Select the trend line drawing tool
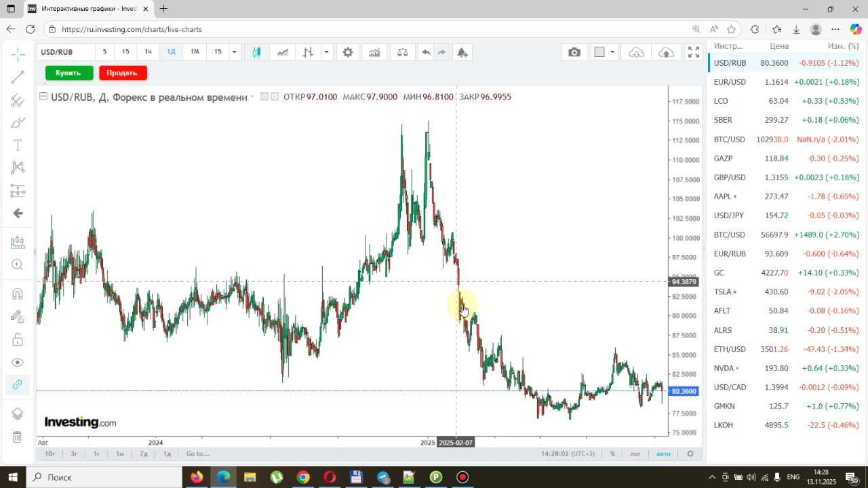The image size is (868, 488). pyautogui.click(x=18, y=77)
